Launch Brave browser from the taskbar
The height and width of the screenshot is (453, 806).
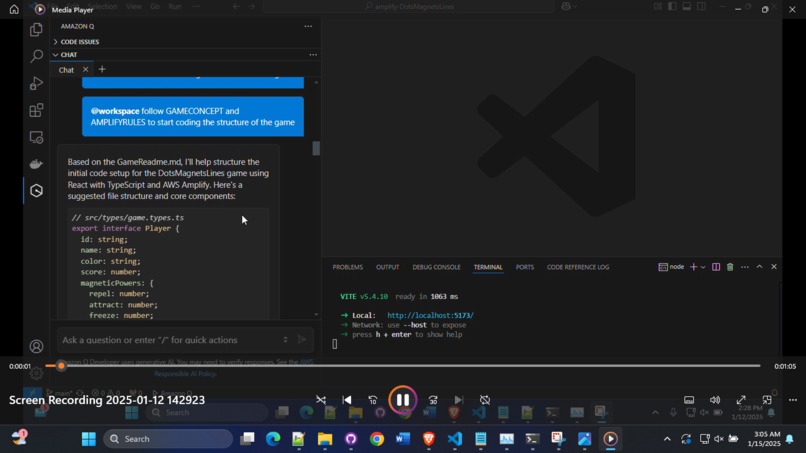(x=429, y=439)
